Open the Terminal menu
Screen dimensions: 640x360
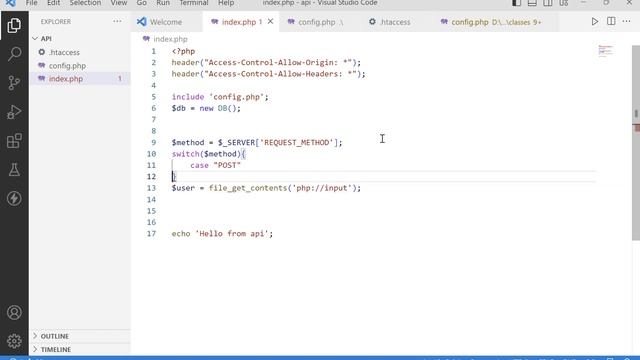click(x=194, y=3)
